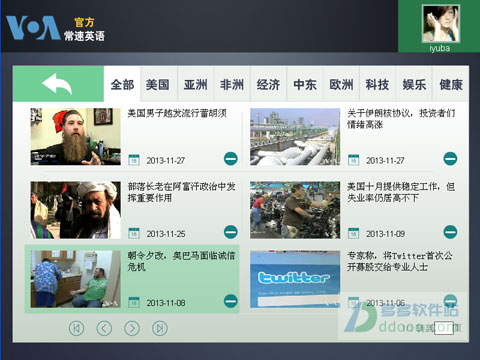The width and height of the screenshot is (480, 360).
Task: Click the back arrow button
Action: (58, 84)
